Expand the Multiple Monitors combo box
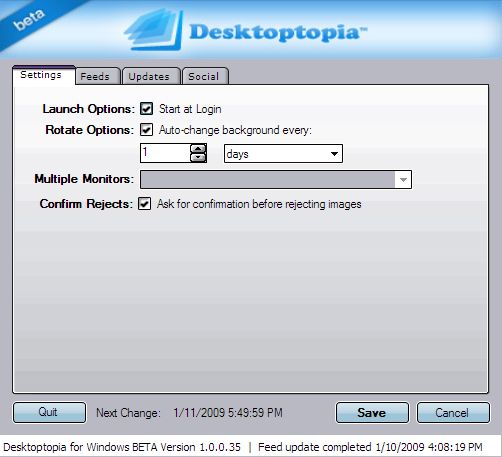Image resolution: width=502 pixels, height=457 pixels. tap(276, 179)
